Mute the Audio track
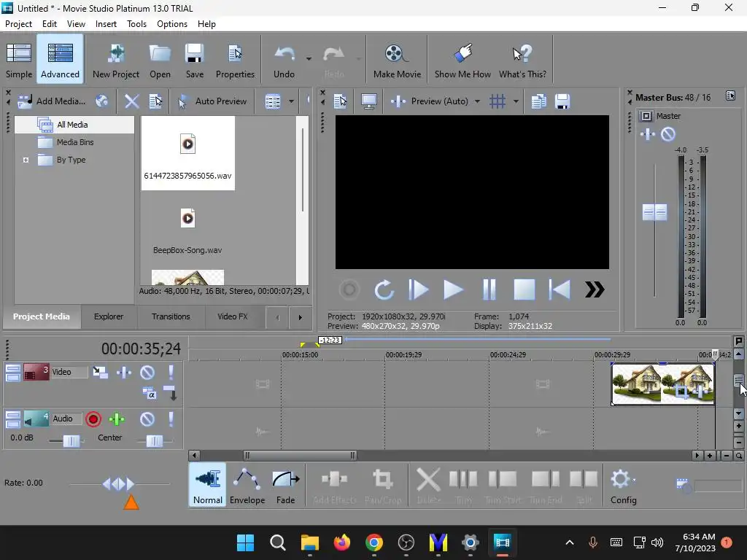 [147, 419]
